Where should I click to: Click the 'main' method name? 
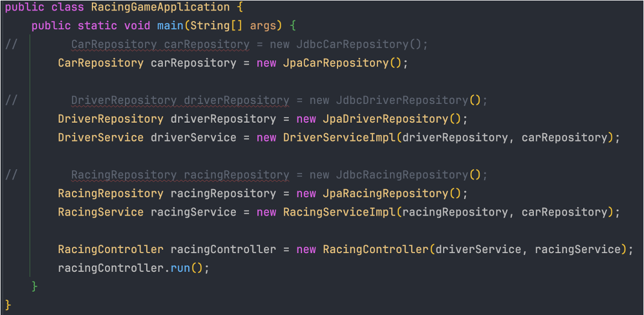pyautogui.click(x=170, y=26)
